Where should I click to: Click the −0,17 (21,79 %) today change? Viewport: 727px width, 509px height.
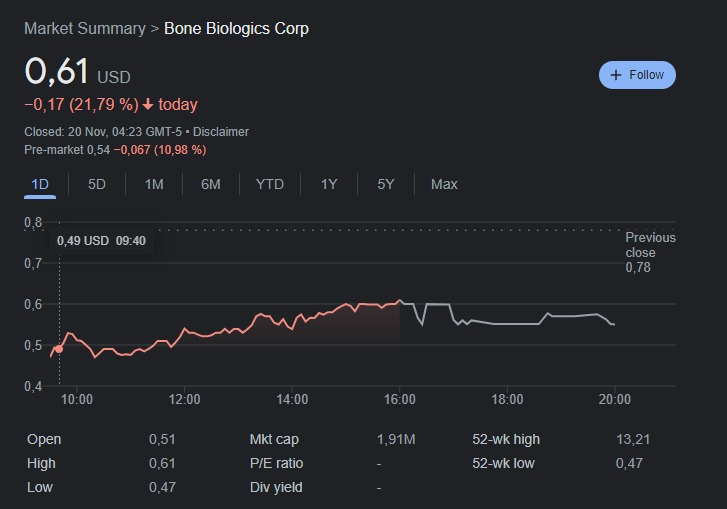pos(111,104)
